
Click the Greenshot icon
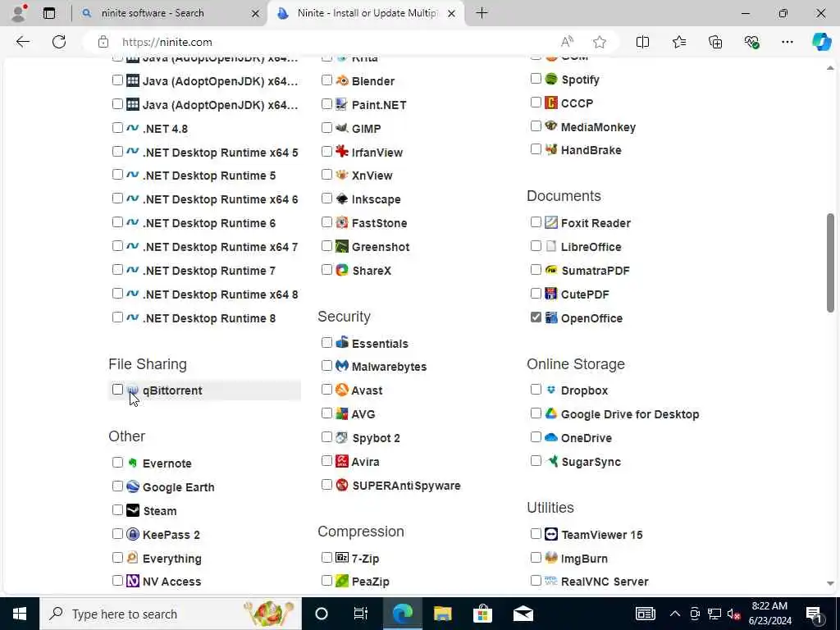click(x=342, y=246)
